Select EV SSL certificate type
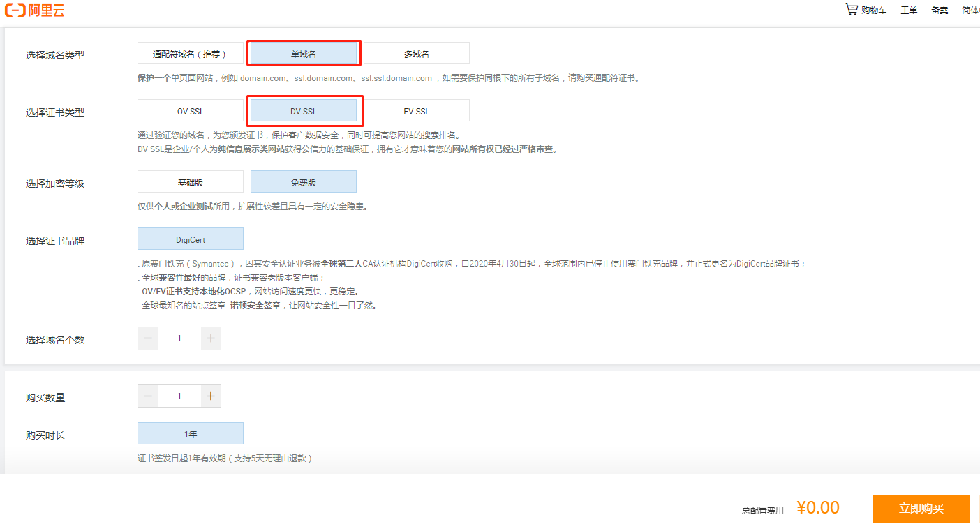980x531 pixels. pyautogui.click(x=417, y=110)
